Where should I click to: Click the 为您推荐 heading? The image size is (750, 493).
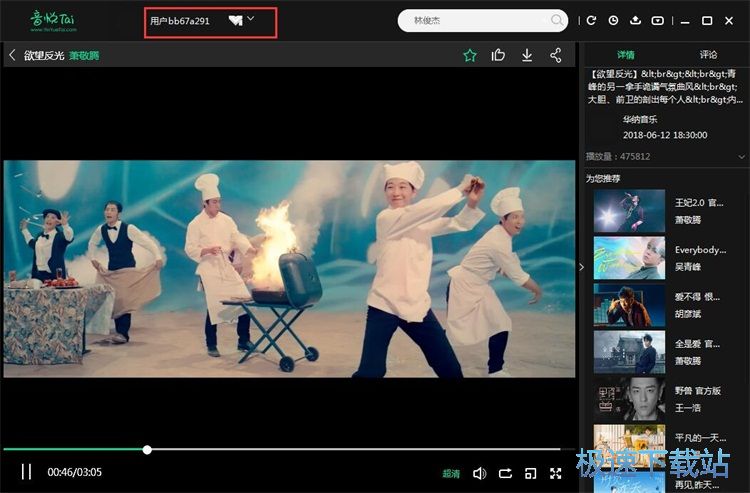coord(603,178)
